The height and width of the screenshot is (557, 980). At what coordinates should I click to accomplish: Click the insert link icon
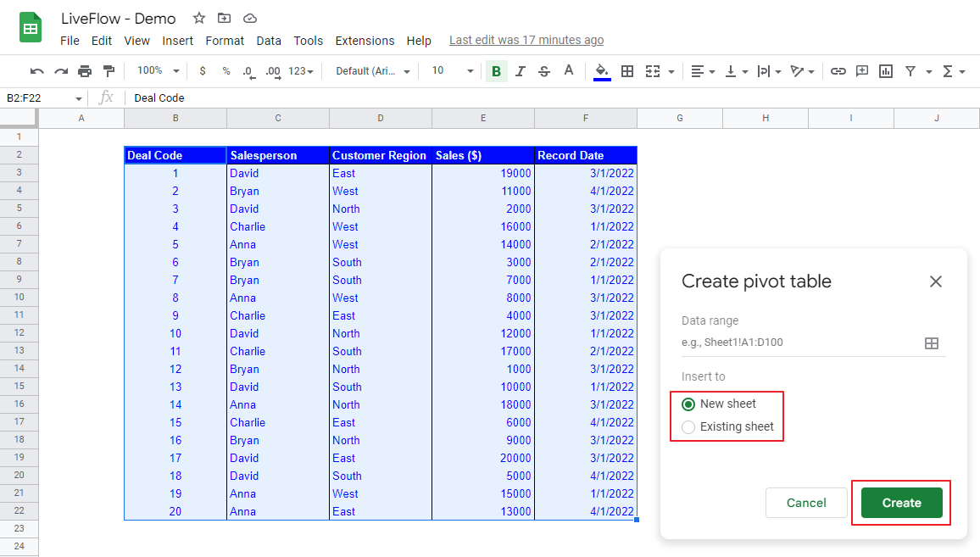tap(838, 71)
